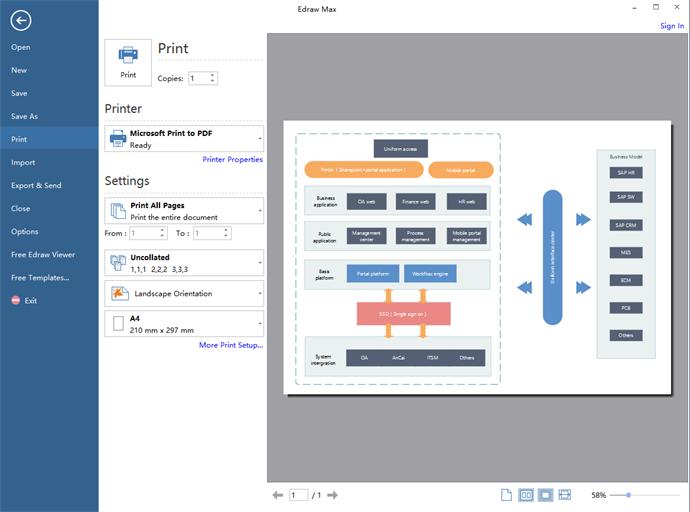The height and width of the screenshot is (512, 690).
Task: Maximize the Edraw Max window
Action: (656, 7)
